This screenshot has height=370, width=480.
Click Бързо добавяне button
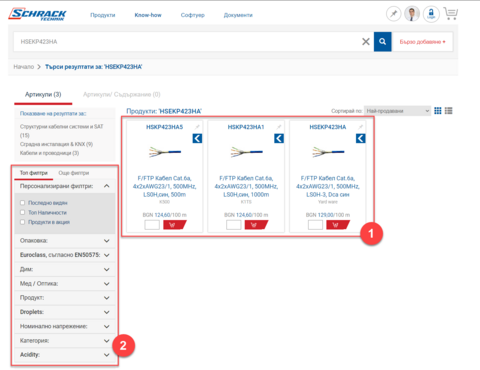click(422, 42)
